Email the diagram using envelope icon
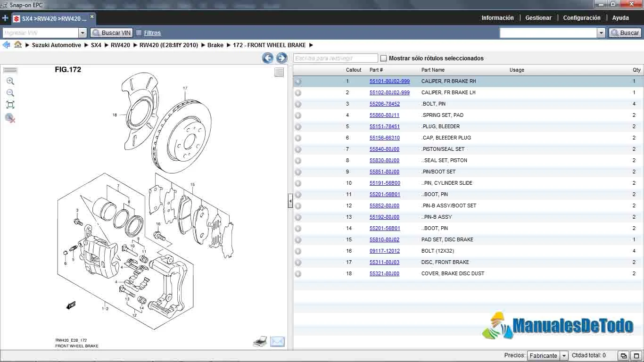 [277, 342]
